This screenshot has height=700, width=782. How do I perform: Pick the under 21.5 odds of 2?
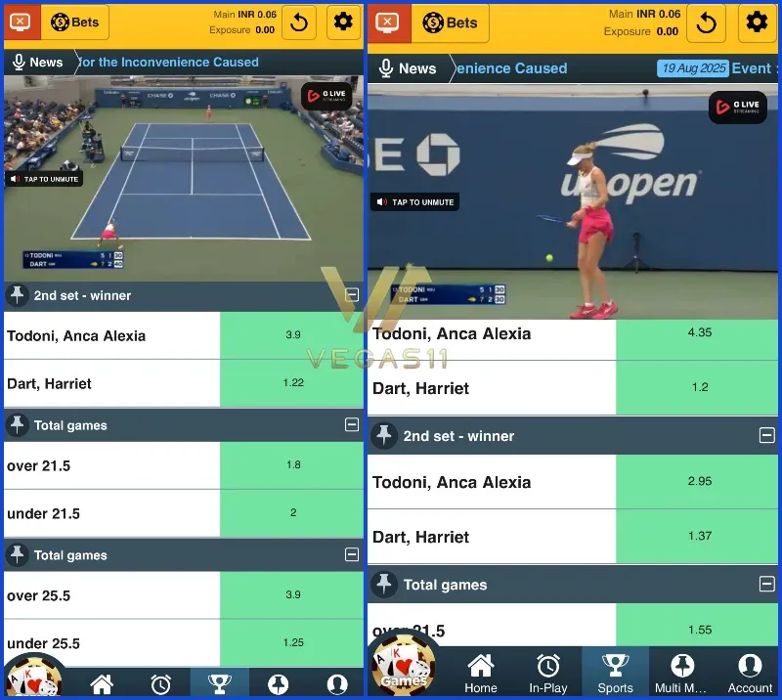pos(292,513)
